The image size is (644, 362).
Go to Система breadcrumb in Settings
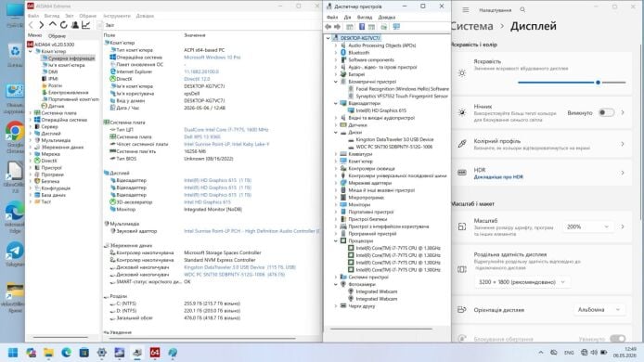point(472,26)
